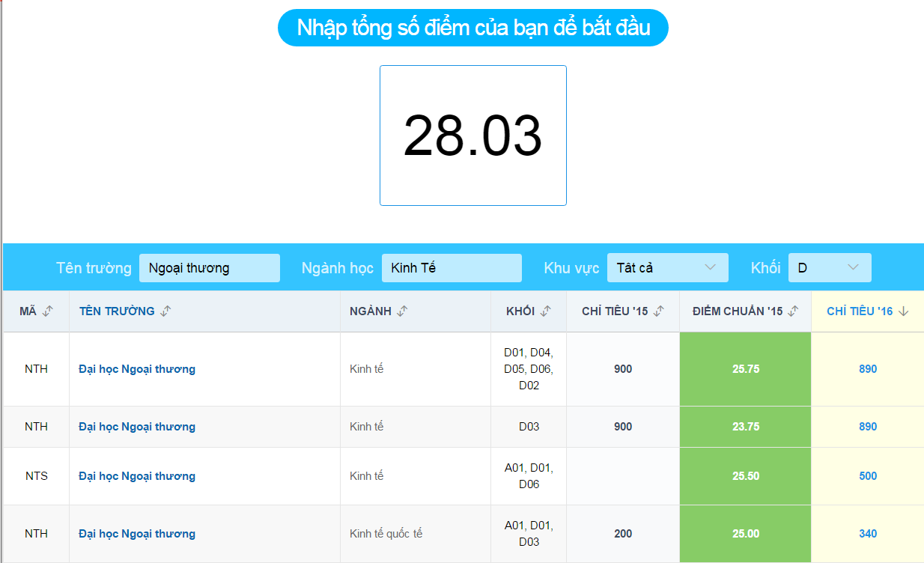
Task: Click the Tên trường input field
Action: pos(209,268)
